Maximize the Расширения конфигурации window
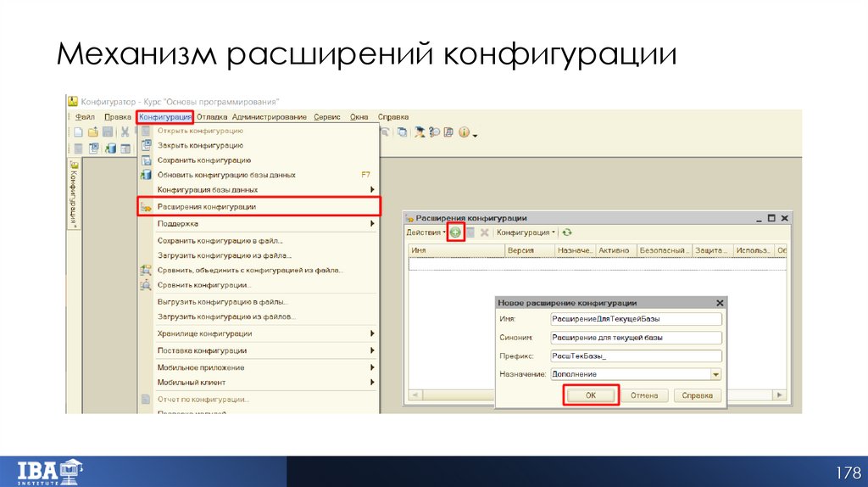This screenshot has height=487, width=868. pos(771,218)
